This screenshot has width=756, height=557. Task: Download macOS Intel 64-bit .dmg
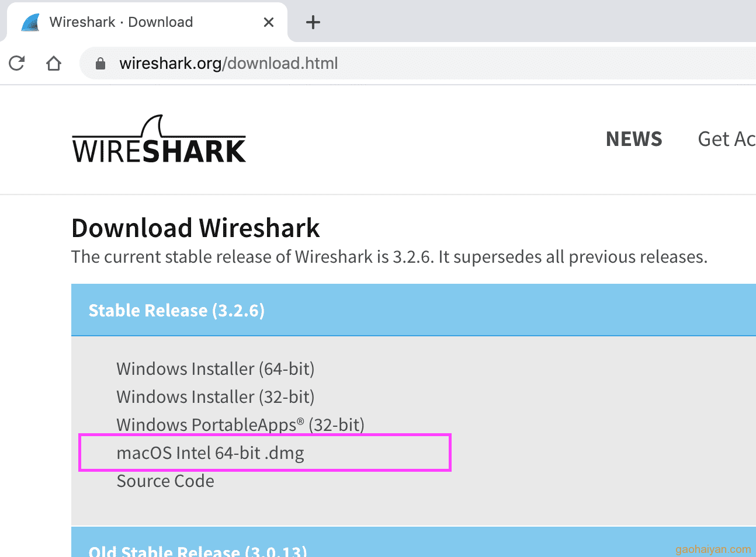(210, 453)
